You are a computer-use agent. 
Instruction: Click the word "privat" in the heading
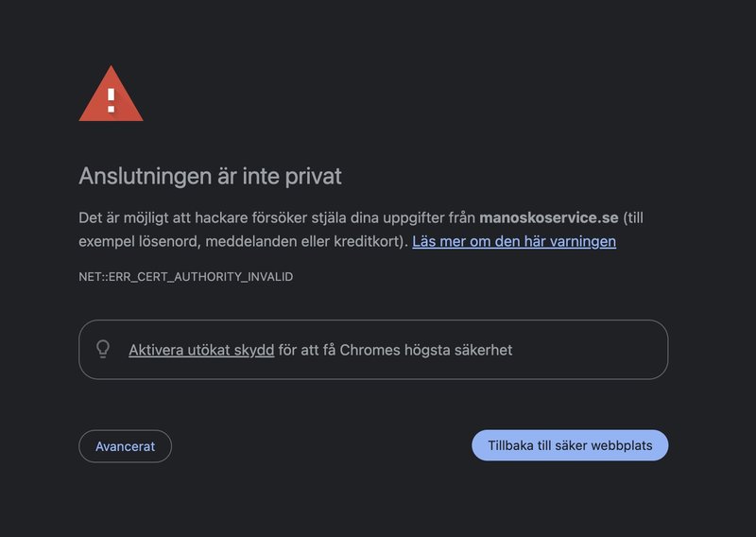(314, 177)
